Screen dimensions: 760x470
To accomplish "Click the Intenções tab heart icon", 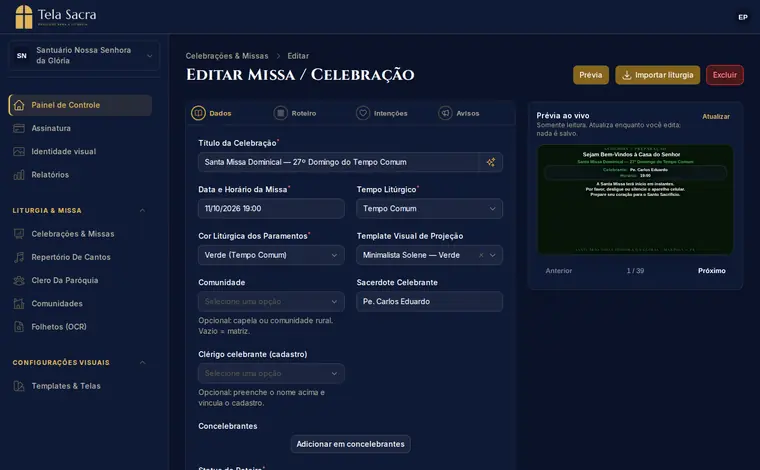I will tap(363, 113).
